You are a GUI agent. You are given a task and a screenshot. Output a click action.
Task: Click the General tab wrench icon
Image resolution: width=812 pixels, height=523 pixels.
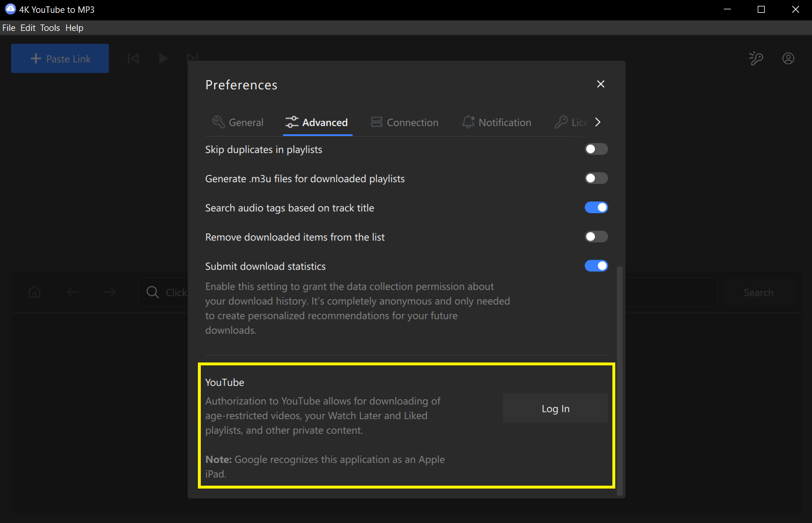click(x=218, y=122)
